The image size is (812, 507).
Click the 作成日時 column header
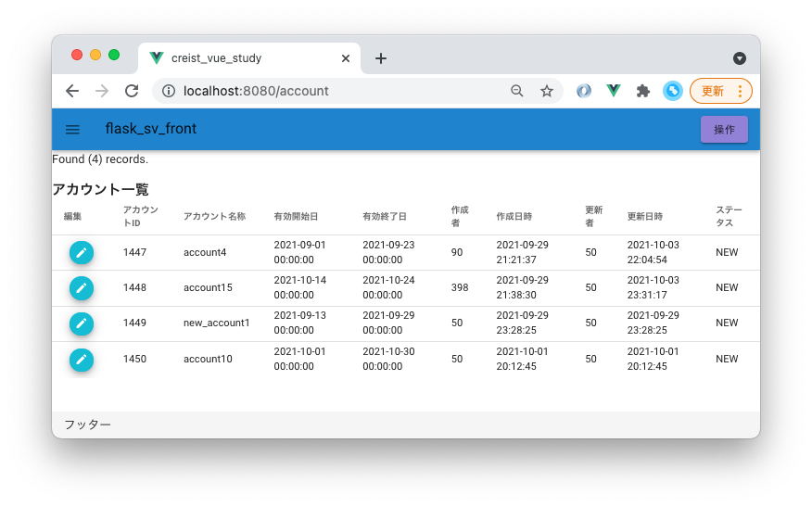[514, 217]
